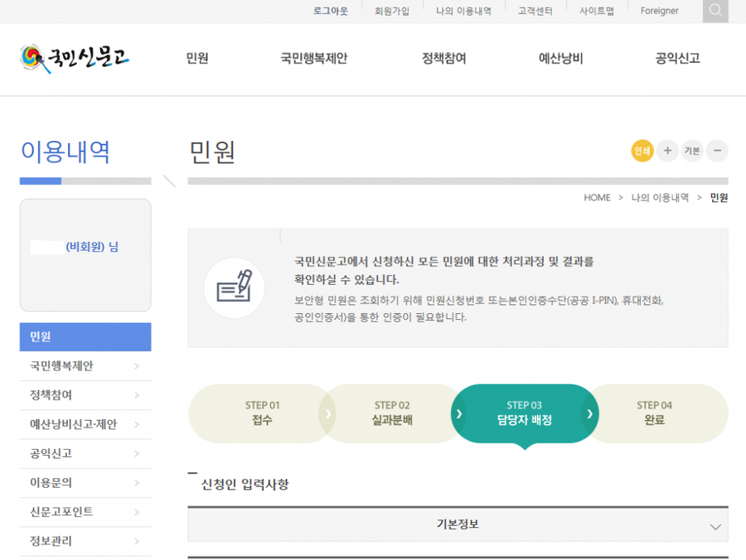Click the 이용내역 sidebar heading
The height and width of the screenshot is (560, 746).
click(65, 152)
